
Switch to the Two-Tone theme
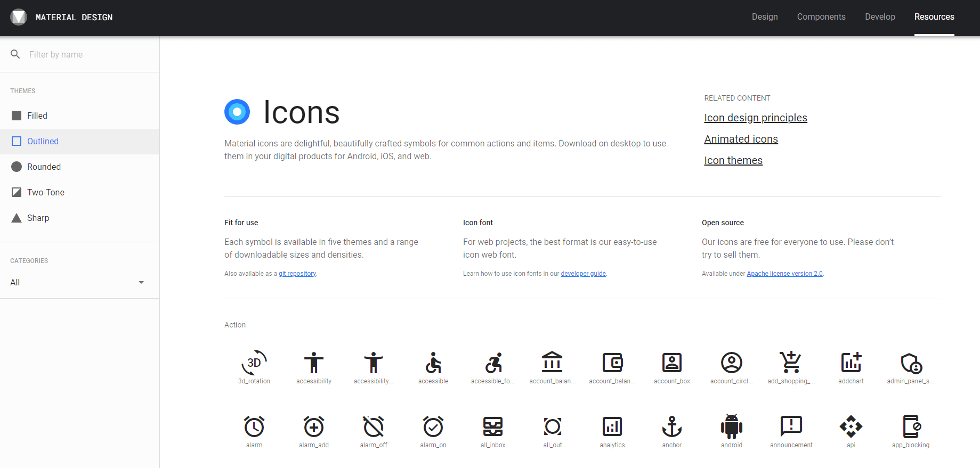(79, 193)
